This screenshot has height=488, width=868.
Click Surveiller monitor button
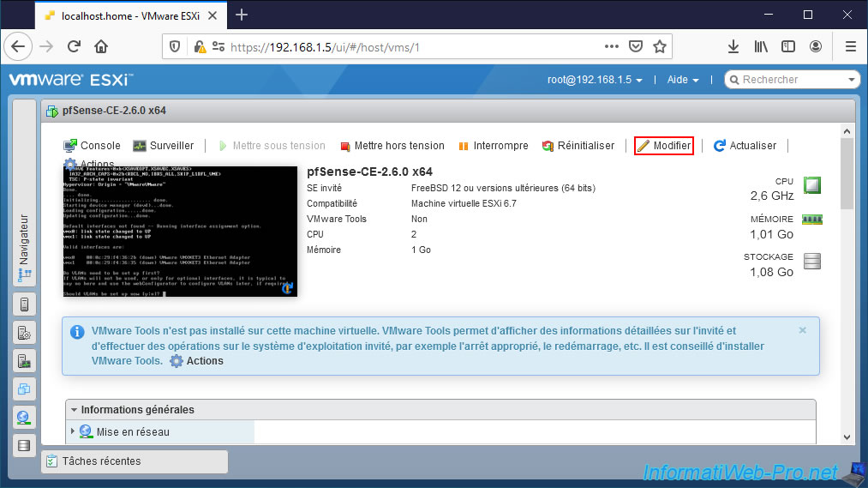[164, 146]
